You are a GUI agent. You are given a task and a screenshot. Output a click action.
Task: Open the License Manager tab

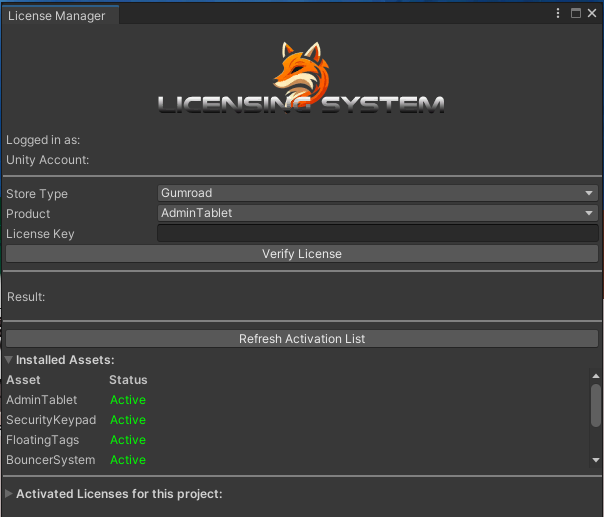[x=60, y=16]
